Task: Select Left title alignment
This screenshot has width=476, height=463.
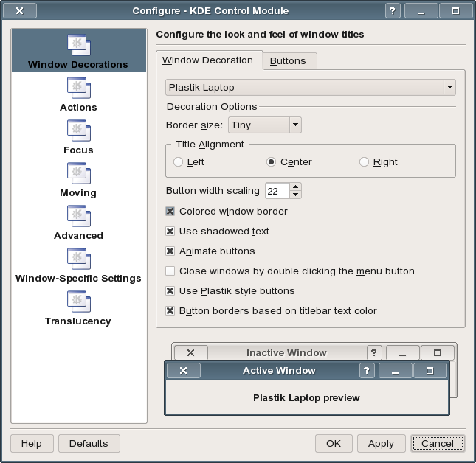Action: coord(178,162)
